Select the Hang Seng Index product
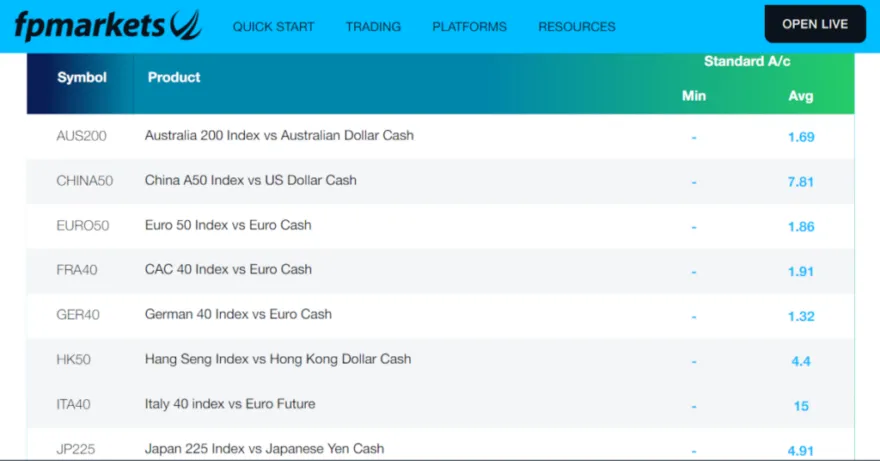Viewport: 880px width, 461px height. [x=277, y=359]
